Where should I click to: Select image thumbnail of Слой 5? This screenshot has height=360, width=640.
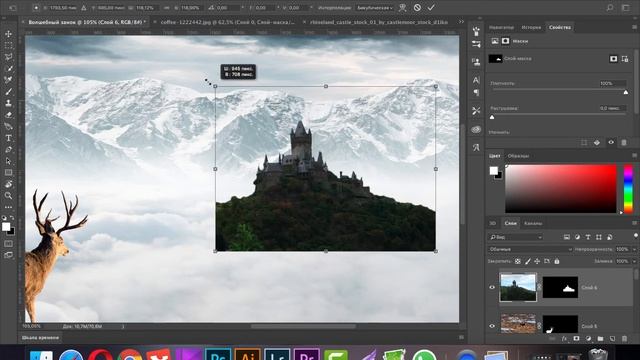[518, 324]
